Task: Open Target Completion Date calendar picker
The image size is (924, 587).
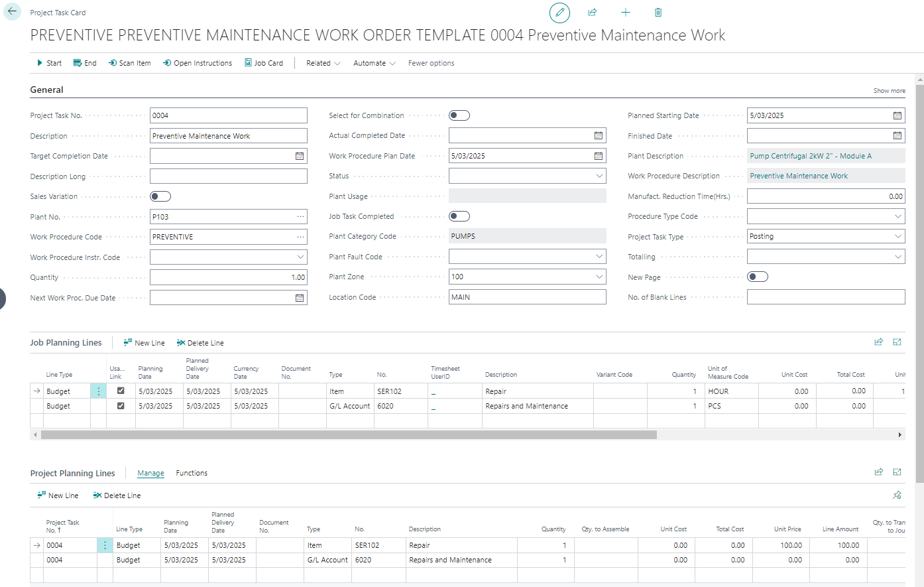Action: [300, 156]
